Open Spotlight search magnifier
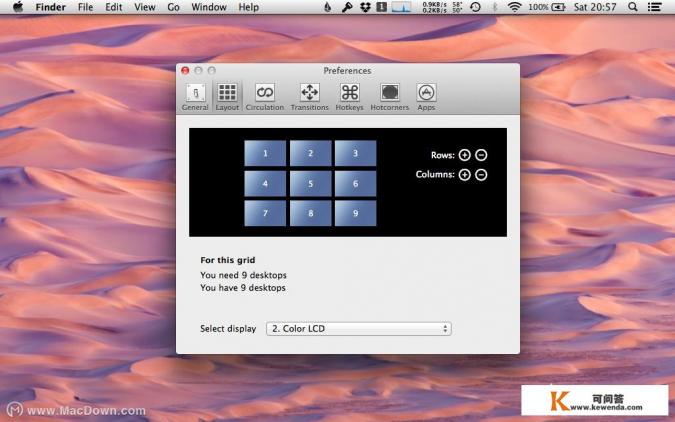 [633, 7]
